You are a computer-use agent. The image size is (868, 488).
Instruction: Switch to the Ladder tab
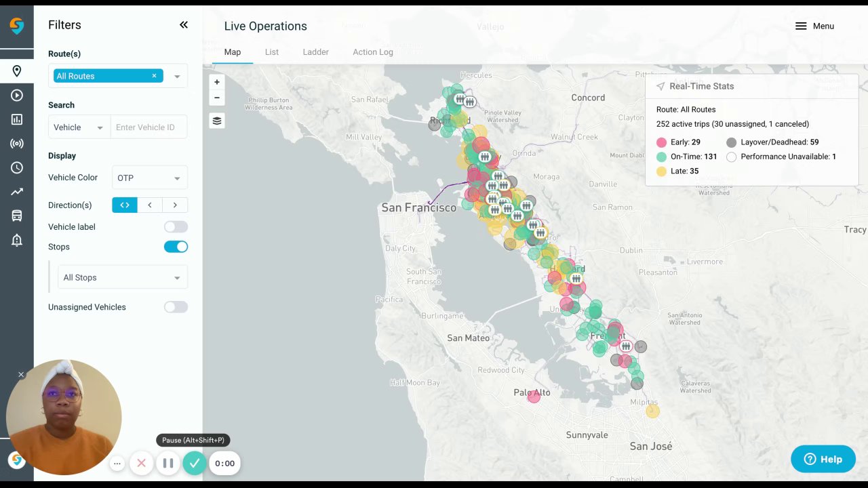[x=315, y=52]
